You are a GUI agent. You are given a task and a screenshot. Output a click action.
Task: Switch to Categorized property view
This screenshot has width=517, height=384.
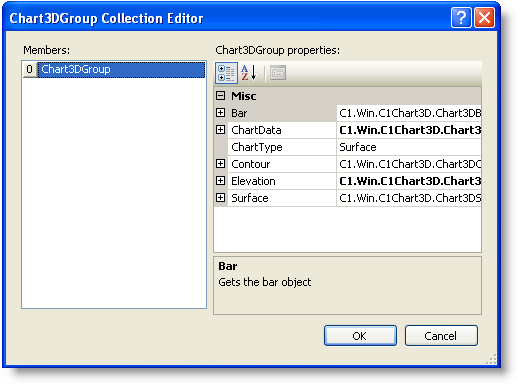[x=226, y=73]
